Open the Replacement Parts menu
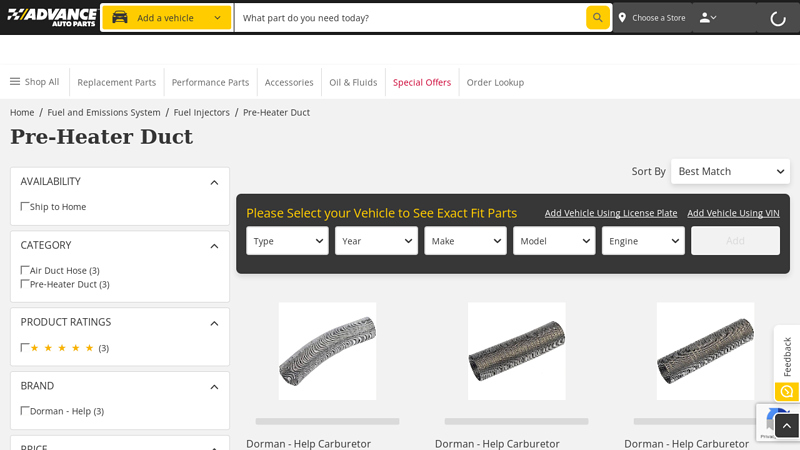The width and height of the screenshot is (800, 450). click(x=117, y=82)
